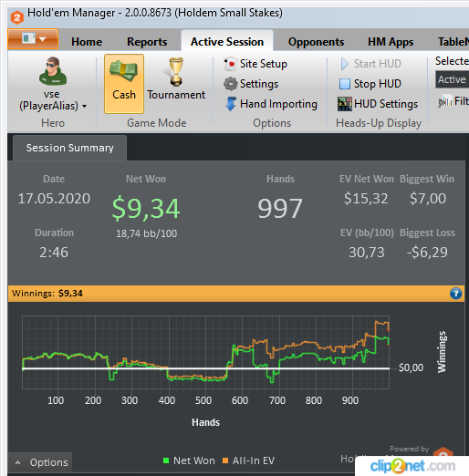The height and width of the screenshot is (476, 469).
Task: Click the Hand Importing arrow icon
Action: [x=231, y=104]
